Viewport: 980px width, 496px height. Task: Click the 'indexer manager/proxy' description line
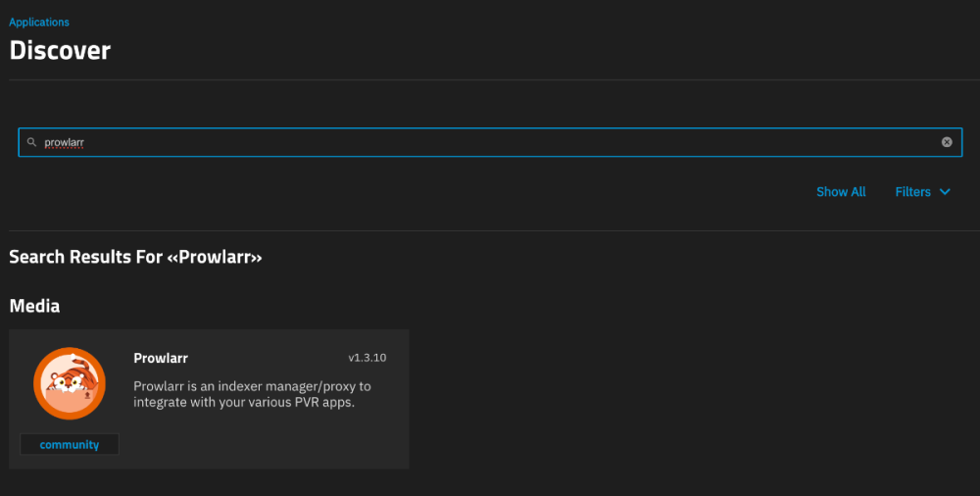(252, 386)
